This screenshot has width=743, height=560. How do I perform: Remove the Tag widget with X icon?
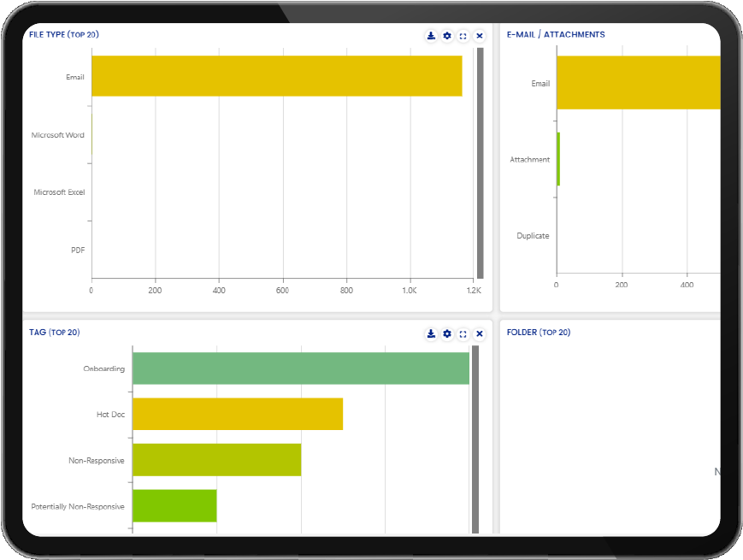(479, 333)
